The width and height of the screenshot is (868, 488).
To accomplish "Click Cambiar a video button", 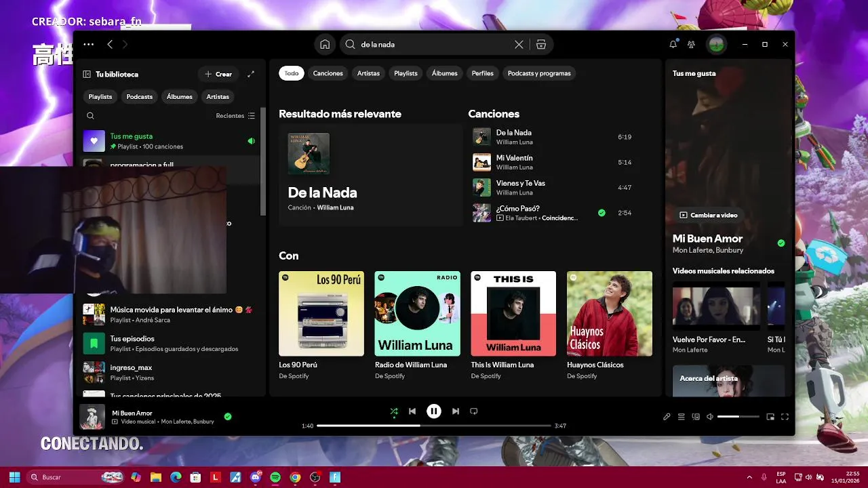I will coord(709,215).
